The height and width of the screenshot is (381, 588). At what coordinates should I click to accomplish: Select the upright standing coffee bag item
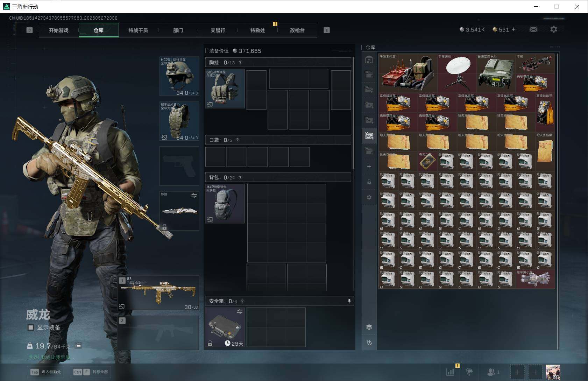point(545,112)
